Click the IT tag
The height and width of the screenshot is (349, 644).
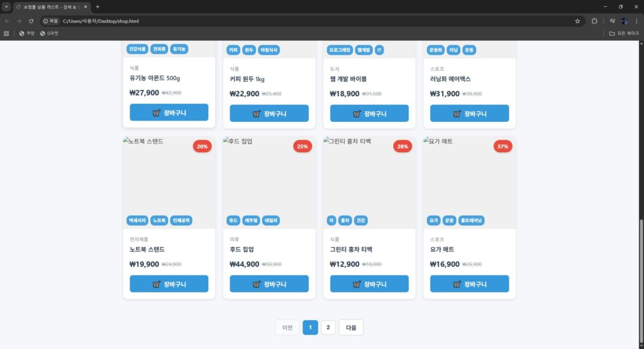click(x=379, y=50)
